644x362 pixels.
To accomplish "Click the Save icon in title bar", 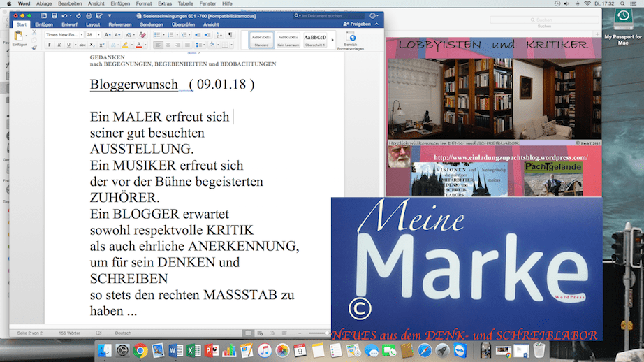I will pos(53,15).
